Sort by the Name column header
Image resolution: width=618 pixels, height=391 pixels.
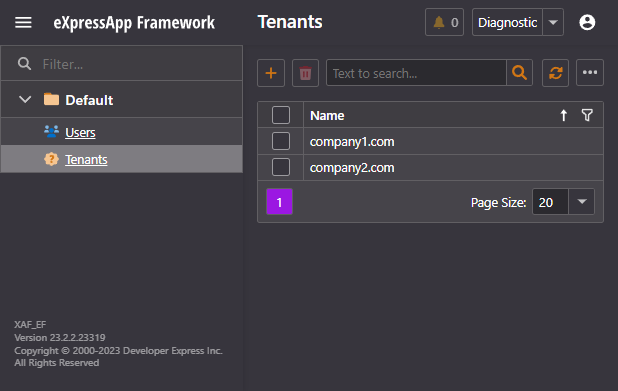tap(327, 115)
